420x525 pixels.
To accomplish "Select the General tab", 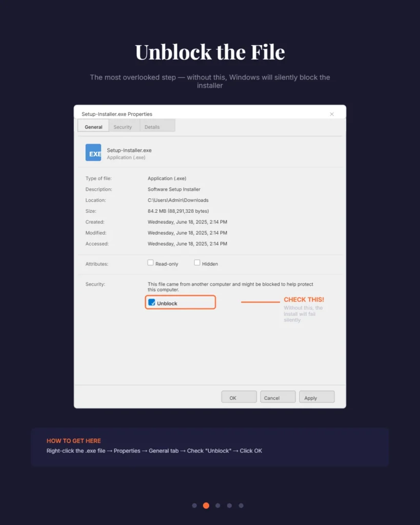I will [x=93, y=127].
